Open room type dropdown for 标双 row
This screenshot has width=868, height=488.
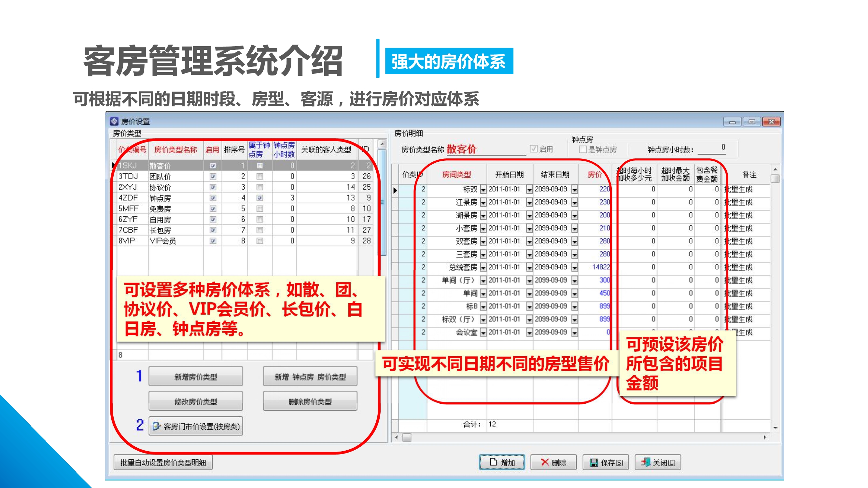click(483, 190)
